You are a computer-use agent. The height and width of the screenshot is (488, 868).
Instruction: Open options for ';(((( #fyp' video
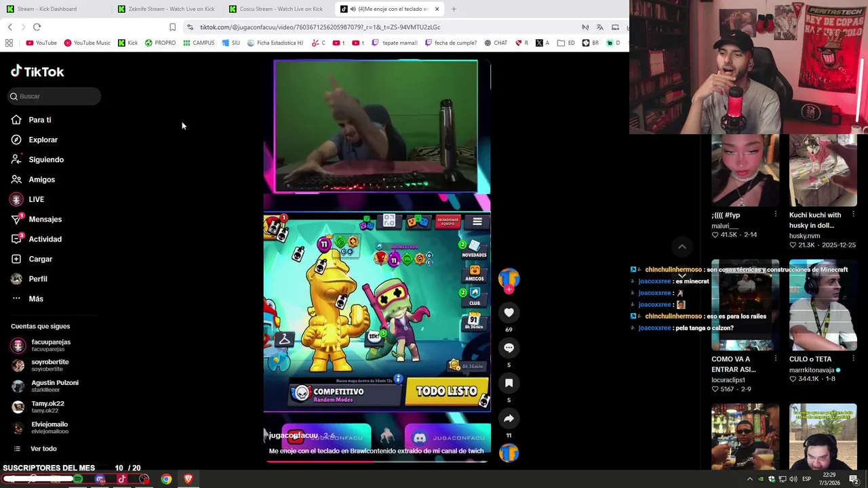pyautogui.click(x=775, y=214)
